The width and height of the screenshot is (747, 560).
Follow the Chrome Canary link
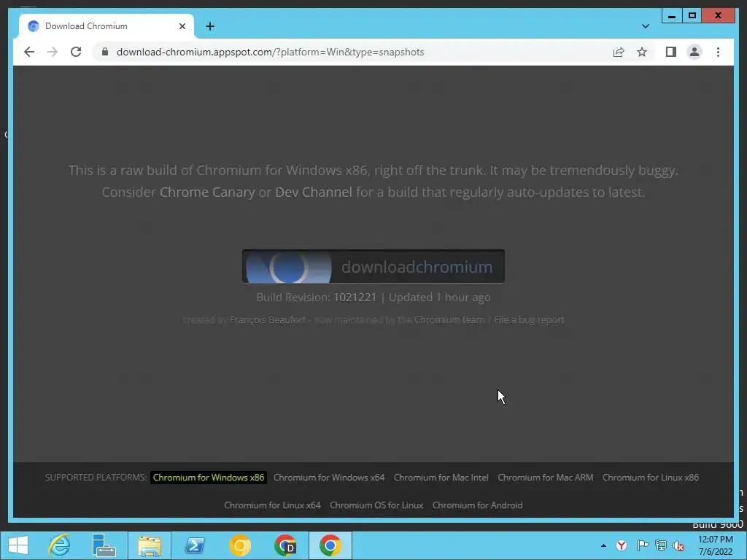(206, 192)
